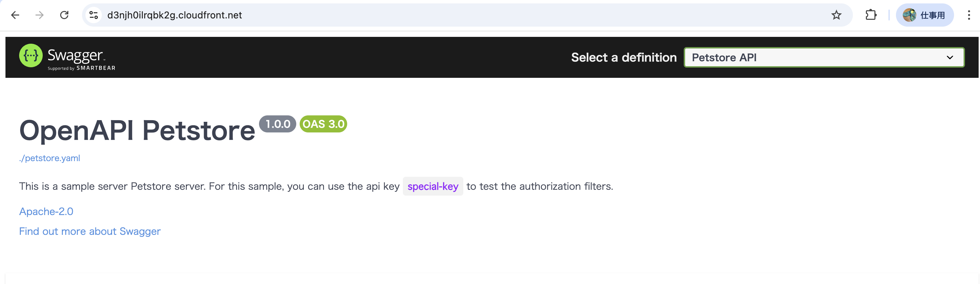This screenshot has height=284, width=980.
Task: Click the dropdown chevron in definition selector
Action: tap(950, 57)
